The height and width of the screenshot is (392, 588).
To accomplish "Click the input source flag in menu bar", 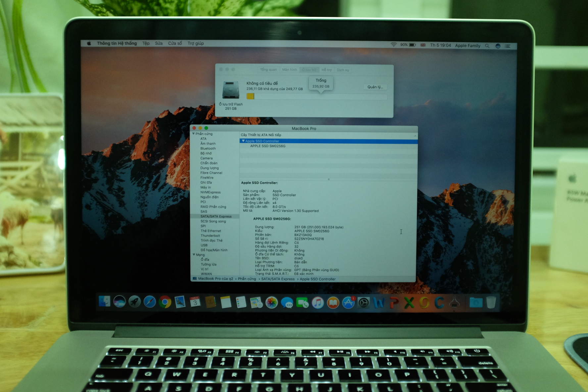I will click(x=423, y=45).
